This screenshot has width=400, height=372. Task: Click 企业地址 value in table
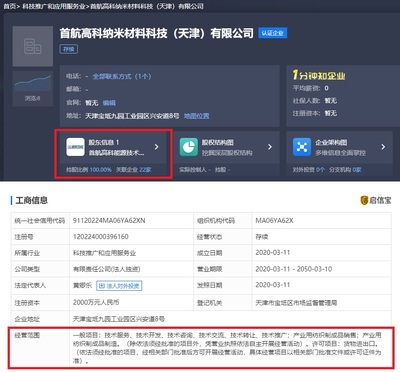pos(119,319)
